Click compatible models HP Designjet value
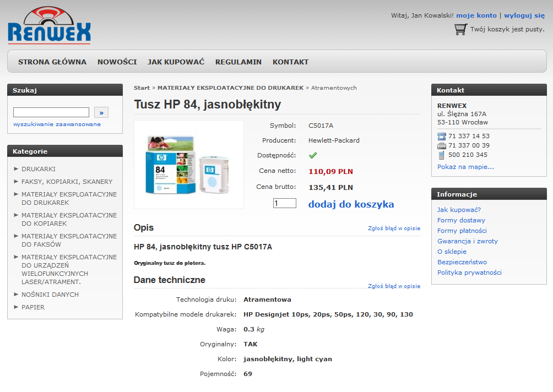The image size is (553, 392). click(328, 314)
